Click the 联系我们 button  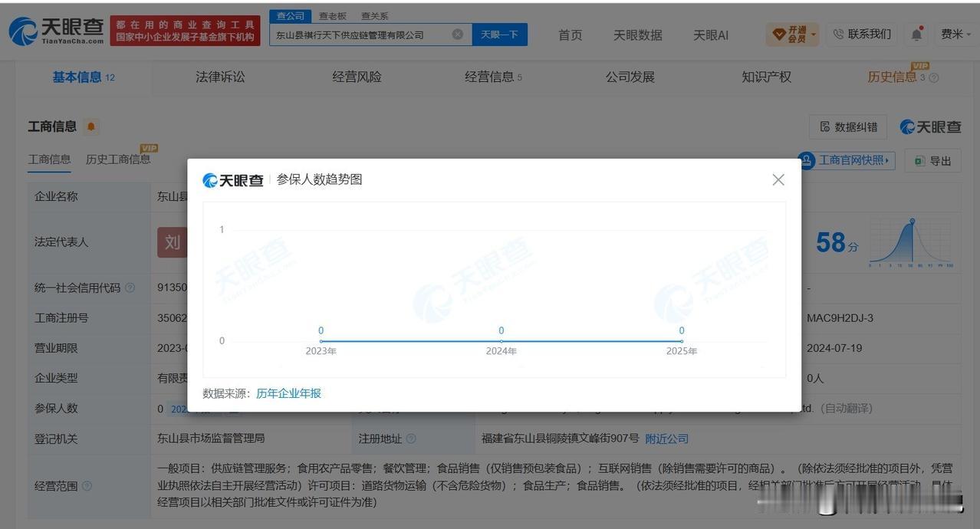[863, 34]
